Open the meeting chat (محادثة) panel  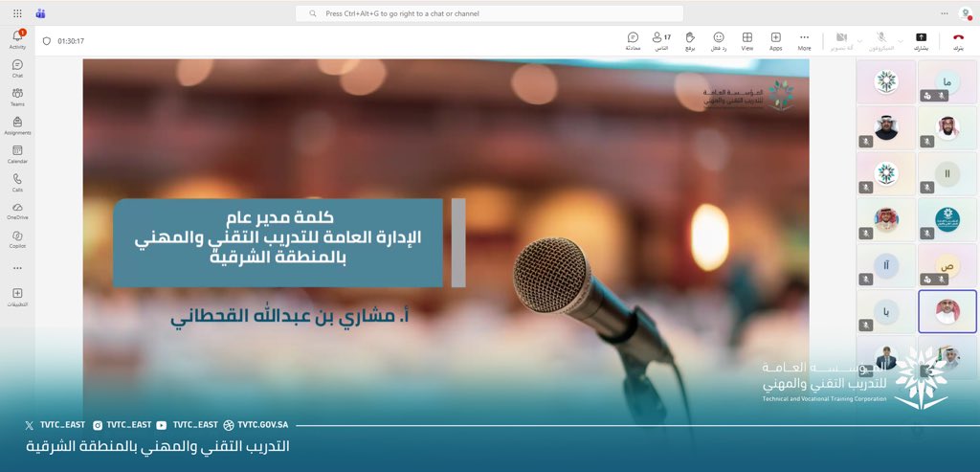633,41
